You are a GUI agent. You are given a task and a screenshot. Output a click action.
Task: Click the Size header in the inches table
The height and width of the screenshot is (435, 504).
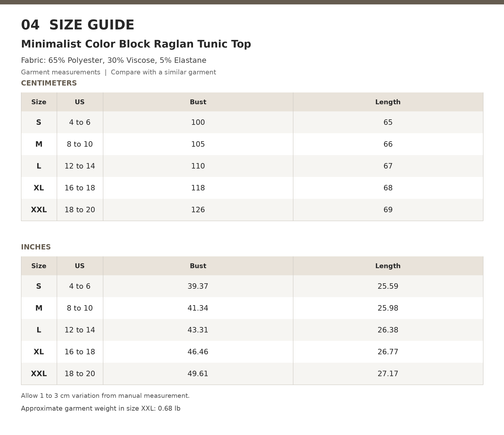point(39,266)
